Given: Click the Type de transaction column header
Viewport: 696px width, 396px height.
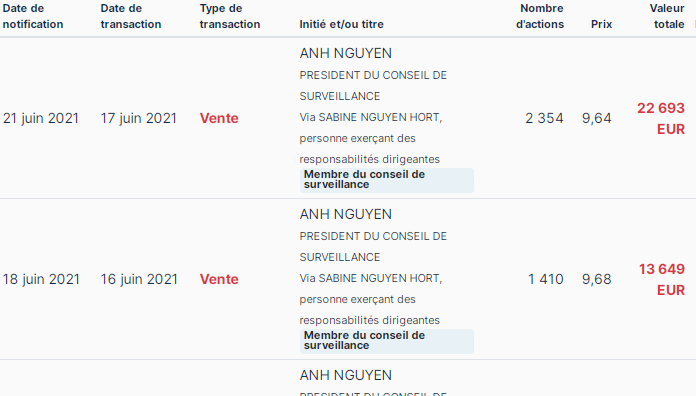Looking at the screenshot, I should [x=230, y=16].
